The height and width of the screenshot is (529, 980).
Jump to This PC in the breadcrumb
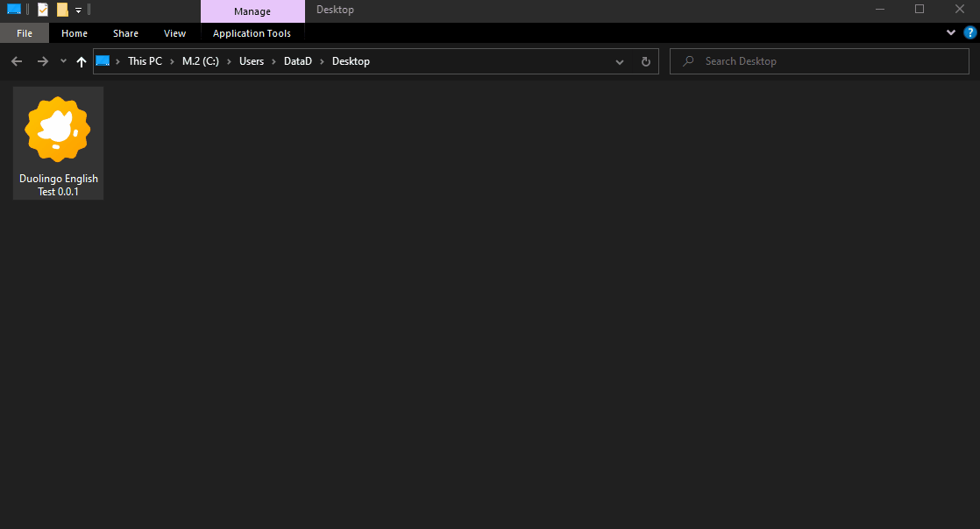point(145,61)
